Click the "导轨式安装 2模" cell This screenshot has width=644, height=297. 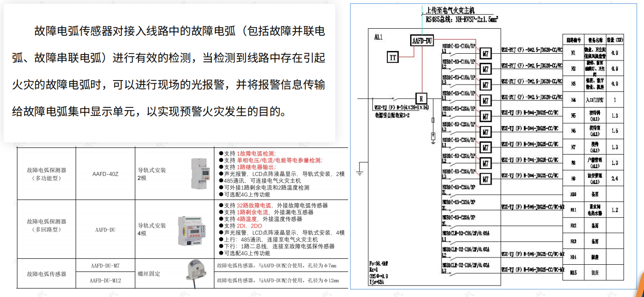point(152,174)
